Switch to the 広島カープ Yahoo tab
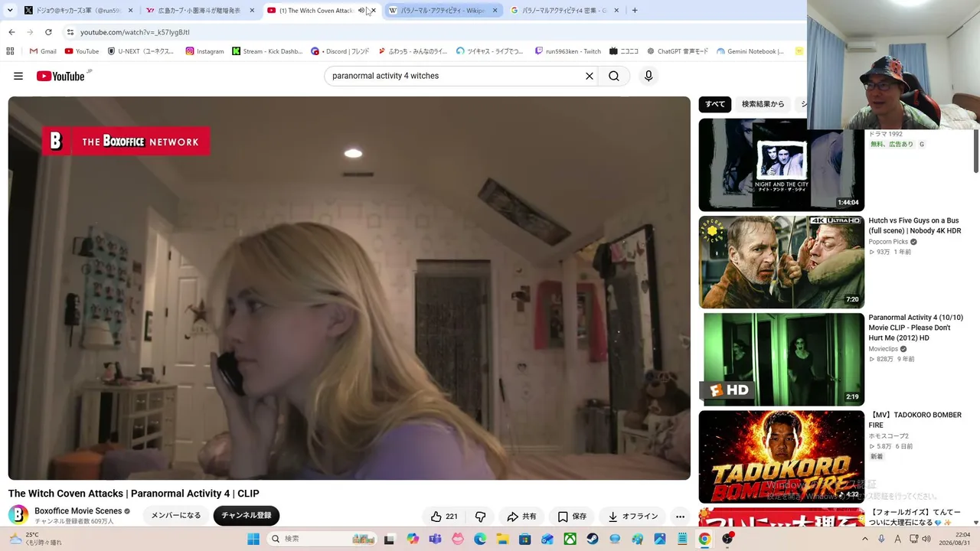 [200, 11]
